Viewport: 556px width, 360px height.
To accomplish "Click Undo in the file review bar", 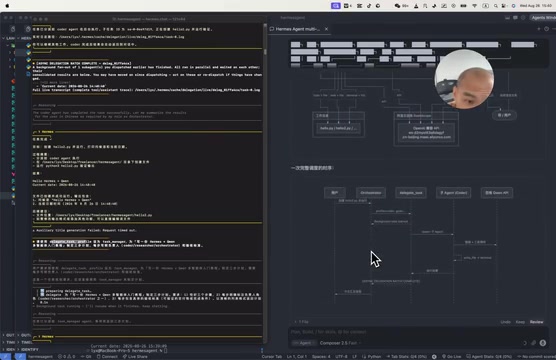I will click(505, 322).
